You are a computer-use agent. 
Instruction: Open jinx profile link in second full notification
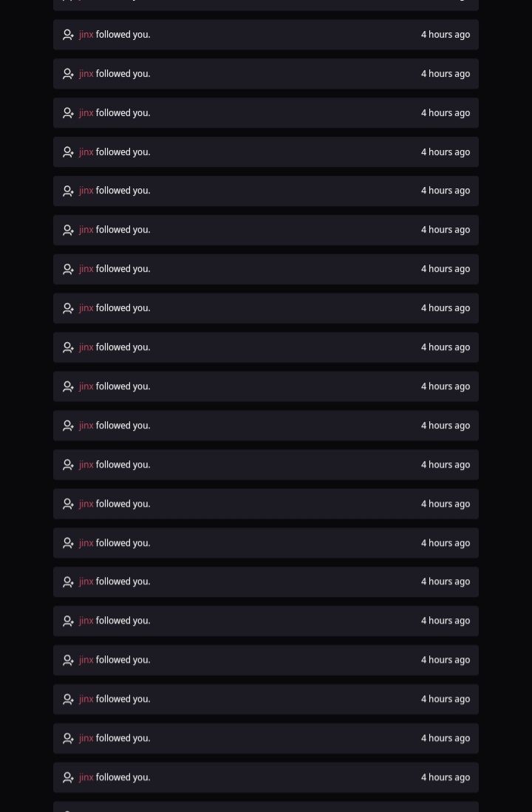point(86,74)
